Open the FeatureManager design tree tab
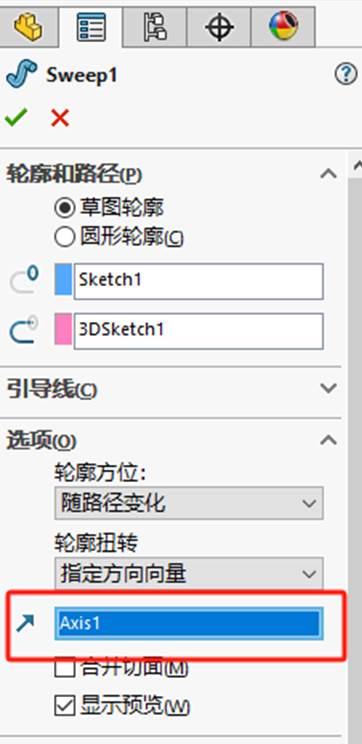Viewport: 362px width, 744px height. point(28,26)
